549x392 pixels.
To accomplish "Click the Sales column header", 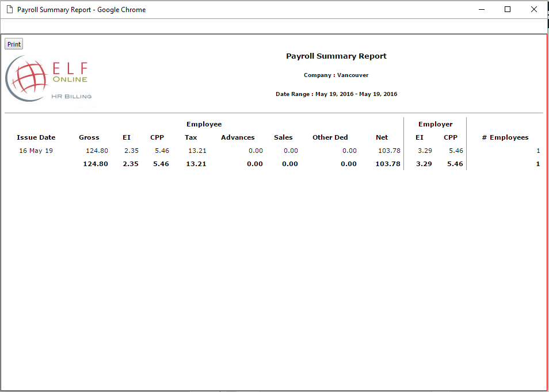I will (x=283, y=137).
